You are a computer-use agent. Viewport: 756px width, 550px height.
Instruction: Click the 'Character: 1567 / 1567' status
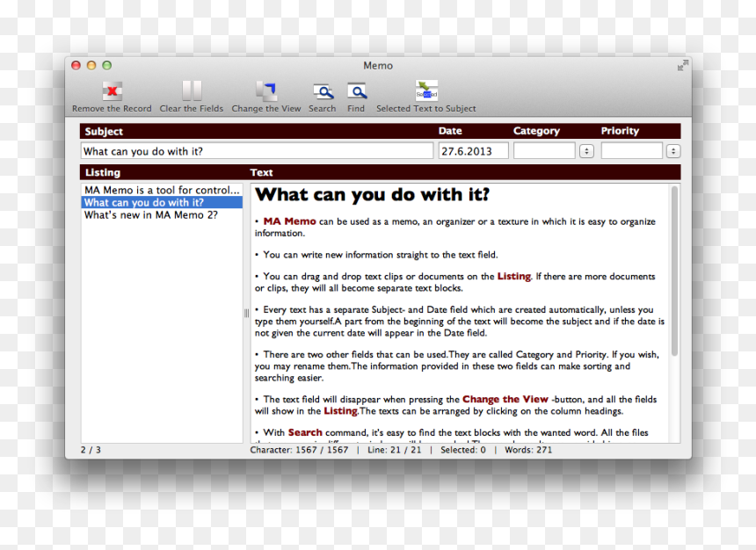(299, 450)
